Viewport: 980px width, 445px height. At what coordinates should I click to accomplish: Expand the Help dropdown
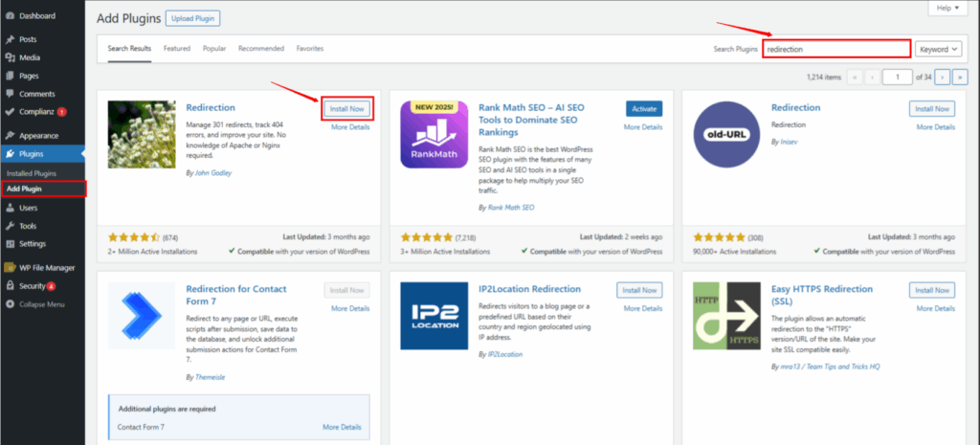click(947, 8)
